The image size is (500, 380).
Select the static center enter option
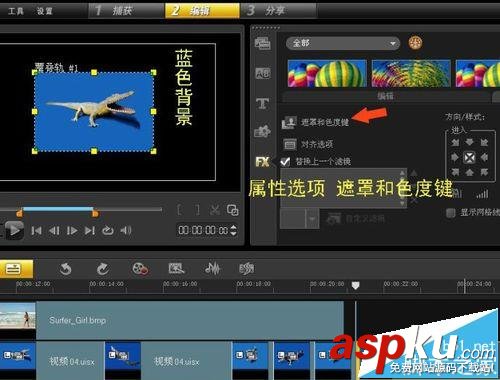(469, 157)
